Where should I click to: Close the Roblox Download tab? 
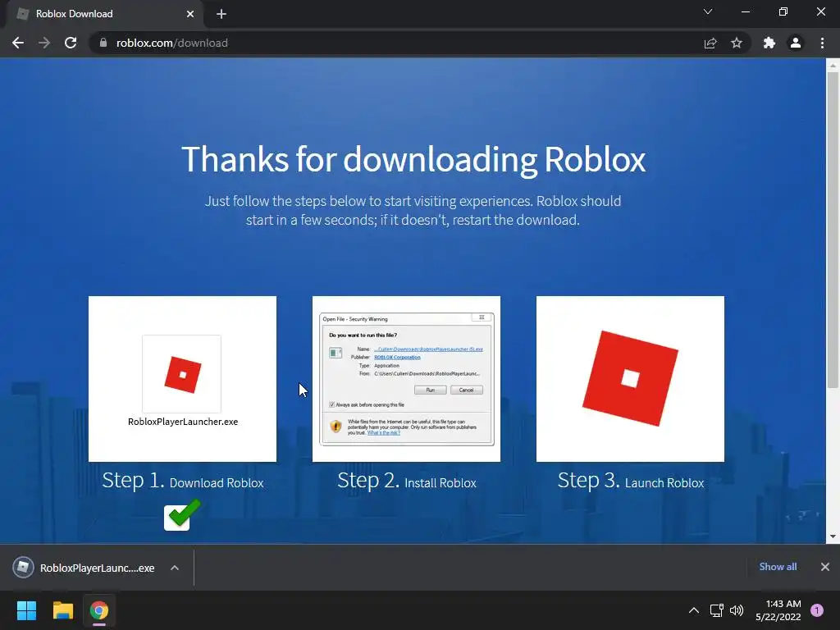[x=190, y=14]
